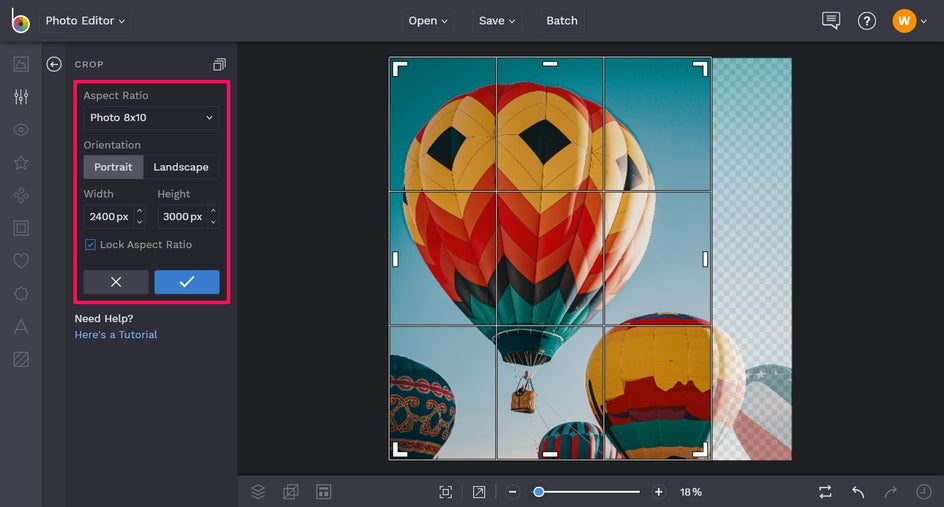The width and height of the screenshot is (944, 507).
Task: Switch to Landscape orientation
Action: 181,167
